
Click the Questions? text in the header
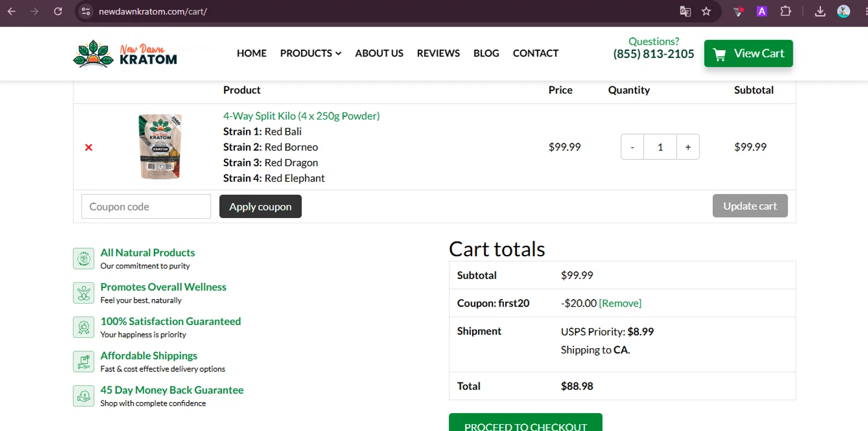click(x=654, y=42)
